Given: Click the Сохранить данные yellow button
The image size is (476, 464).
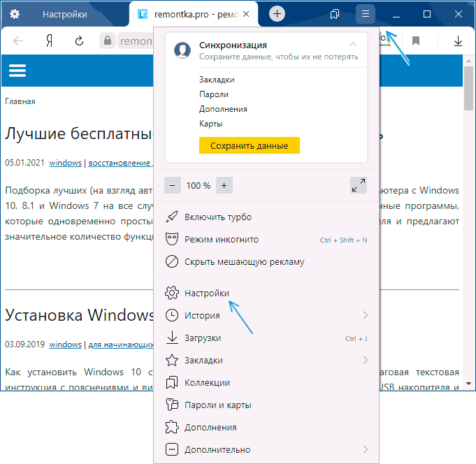Looking at the screenshot, I should (x=250, y=145).
